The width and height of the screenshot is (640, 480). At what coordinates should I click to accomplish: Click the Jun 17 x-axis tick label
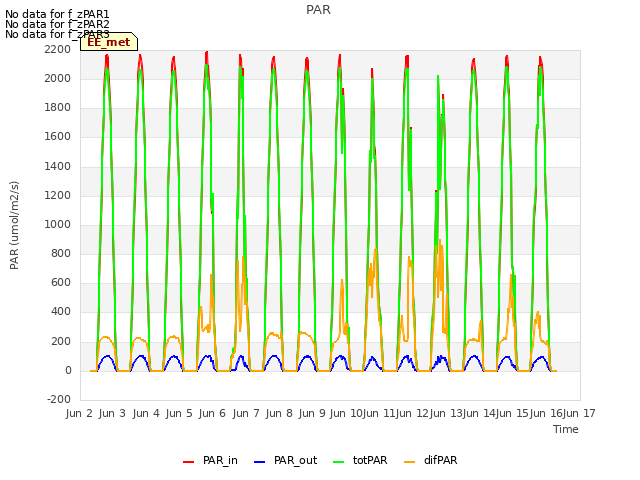tap(580, 413)
